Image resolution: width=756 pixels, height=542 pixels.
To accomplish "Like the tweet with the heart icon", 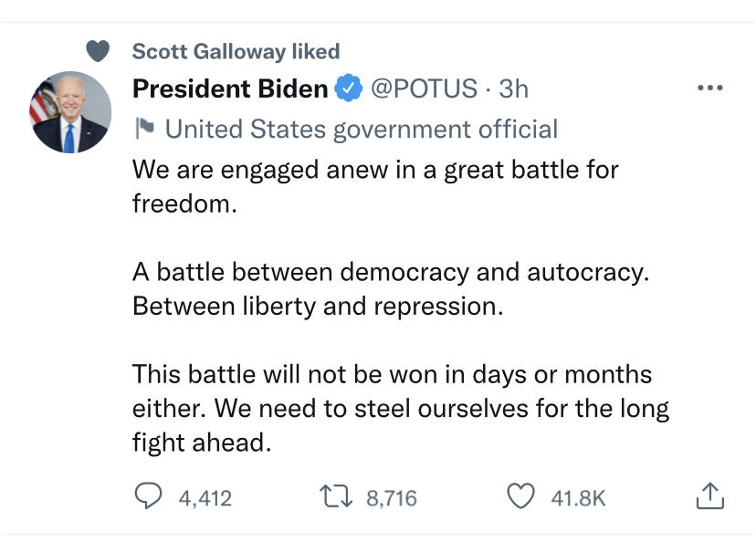I will pyautogui.click(x=520, y=495).
